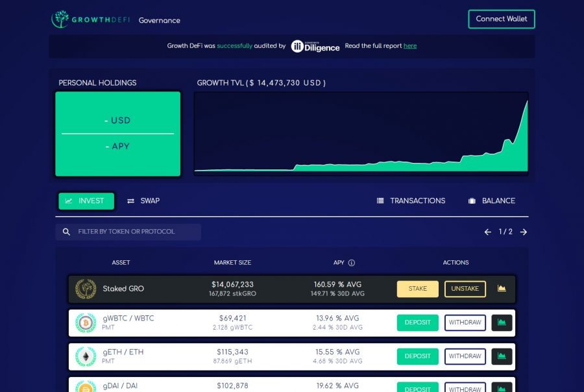
Task: Click the gDAI / DAI token icon
Action: [x=86, y=387]
